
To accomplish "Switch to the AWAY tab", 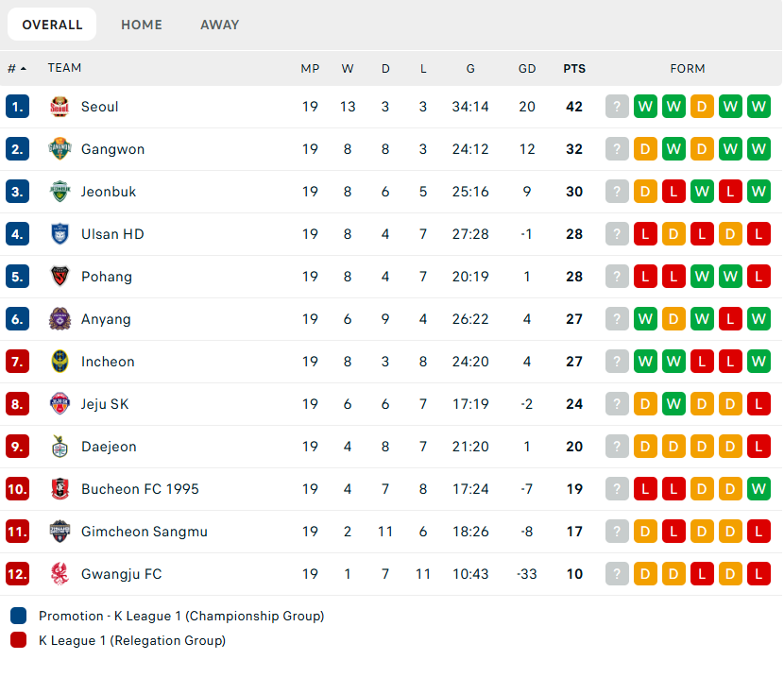I will 219,25.
